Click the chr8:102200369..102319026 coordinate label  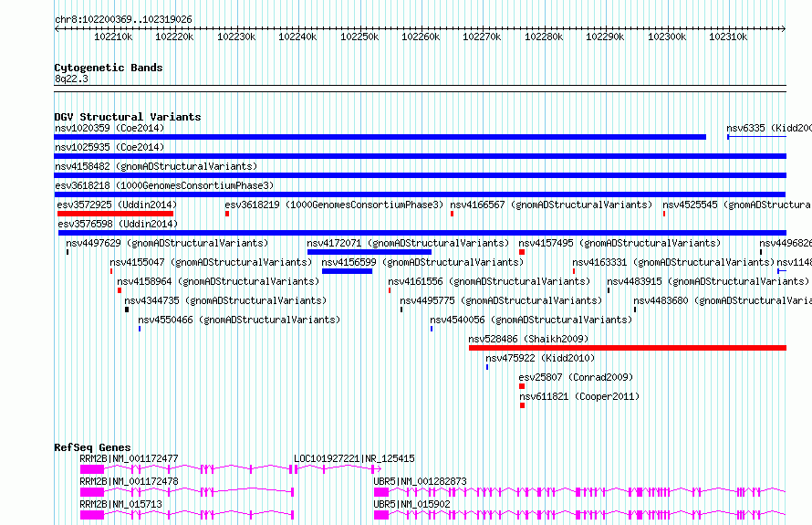[x=123, y=19]
